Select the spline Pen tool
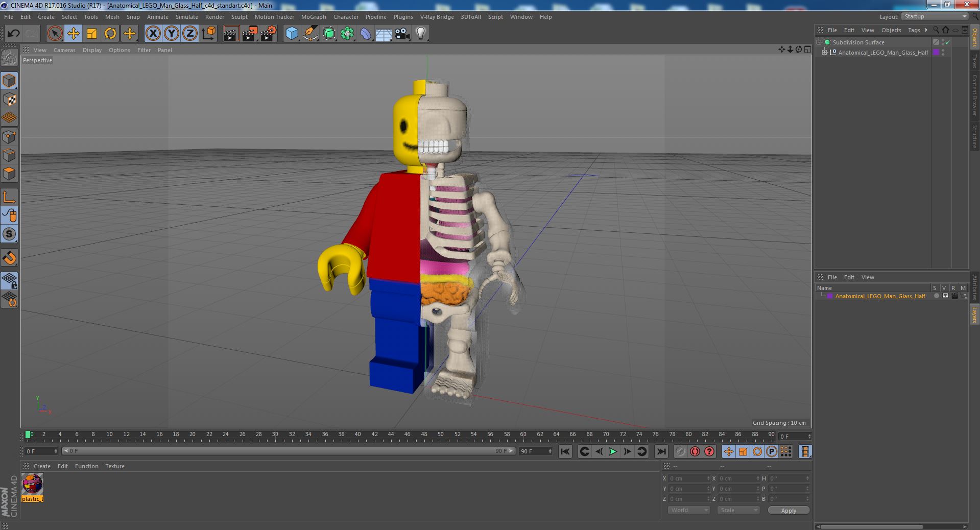 310,34
